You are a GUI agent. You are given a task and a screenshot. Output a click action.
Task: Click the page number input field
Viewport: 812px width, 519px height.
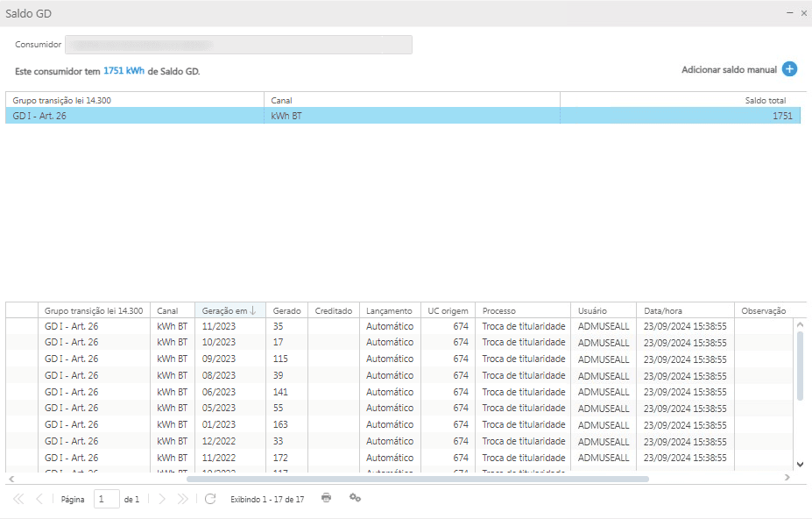click(x=107, y=499)
